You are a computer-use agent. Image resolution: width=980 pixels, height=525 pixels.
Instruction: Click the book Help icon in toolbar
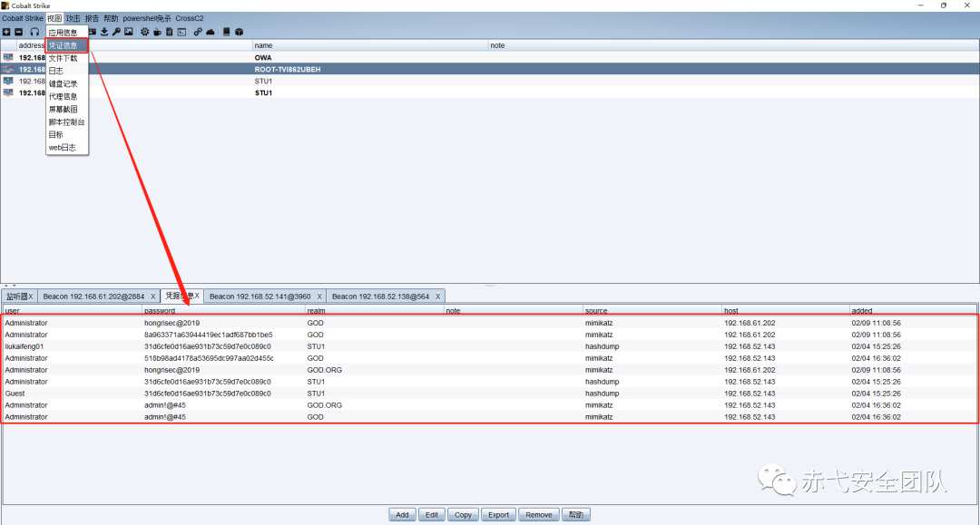tap(226, 32)
